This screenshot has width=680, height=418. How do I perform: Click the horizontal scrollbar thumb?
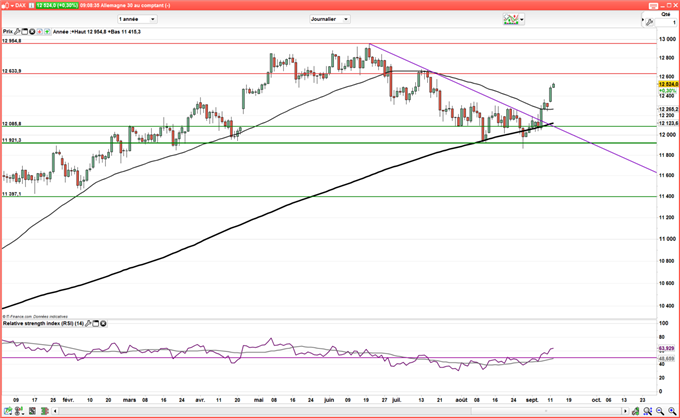pos(546,411)
